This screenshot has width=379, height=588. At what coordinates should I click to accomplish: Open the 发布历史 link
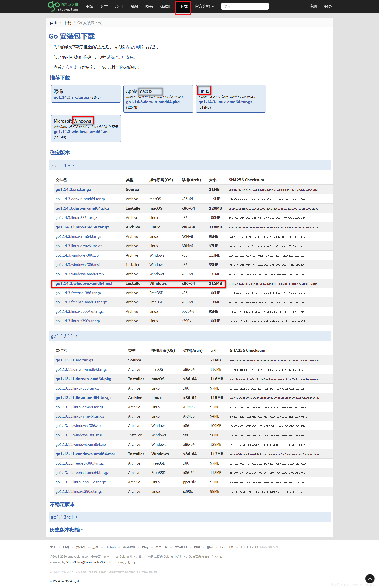coord(69,67)
